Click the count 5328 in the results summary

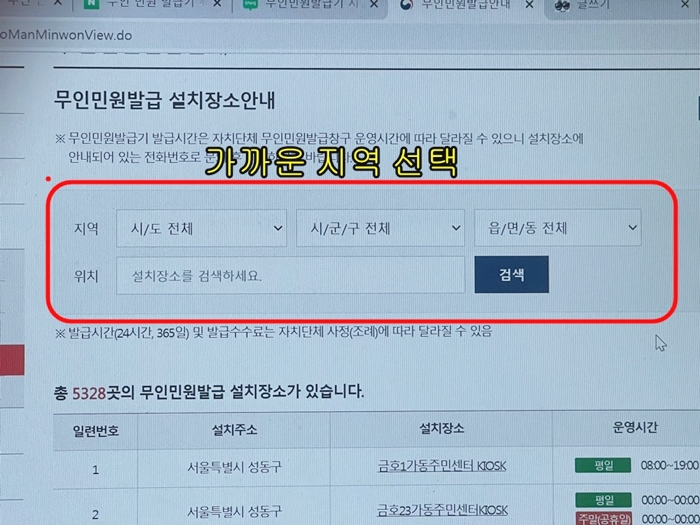[89, 393]
